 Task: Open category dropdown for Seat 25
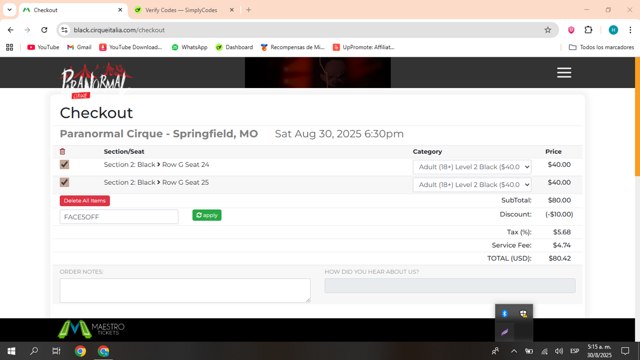tap(472, 184)
